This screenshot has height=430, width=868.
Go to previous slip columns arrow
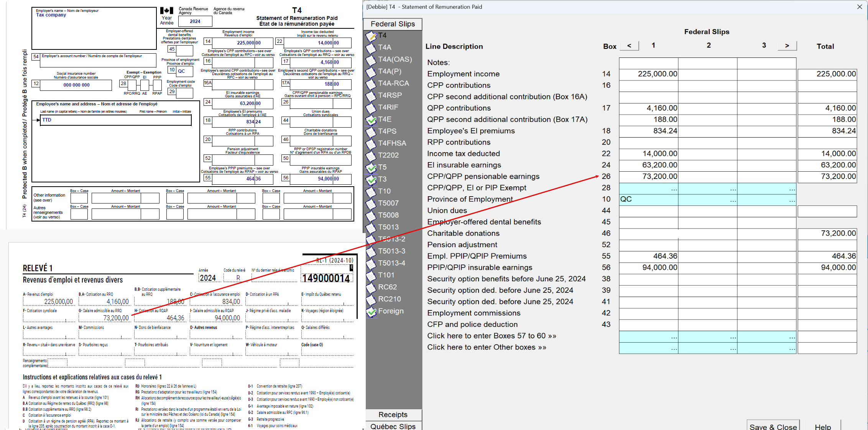pos(629,46)
